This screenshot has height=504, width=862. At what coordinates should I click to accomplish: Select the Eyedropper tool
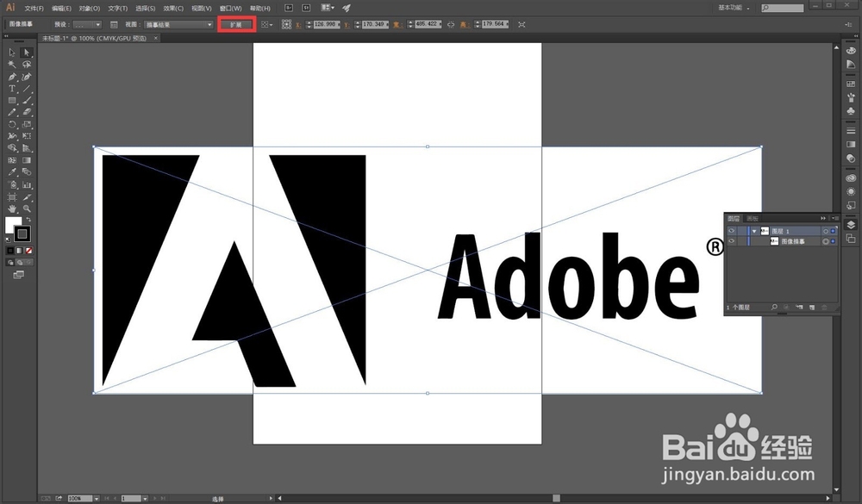(x=12, y=172)
